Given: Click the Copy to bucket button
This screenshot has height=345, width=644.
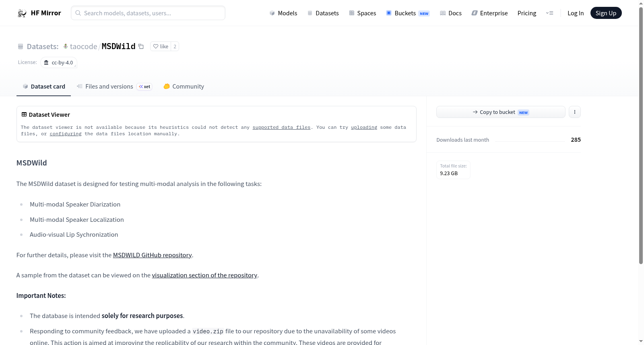Looking at the screenshot, I should coord(501,112).
